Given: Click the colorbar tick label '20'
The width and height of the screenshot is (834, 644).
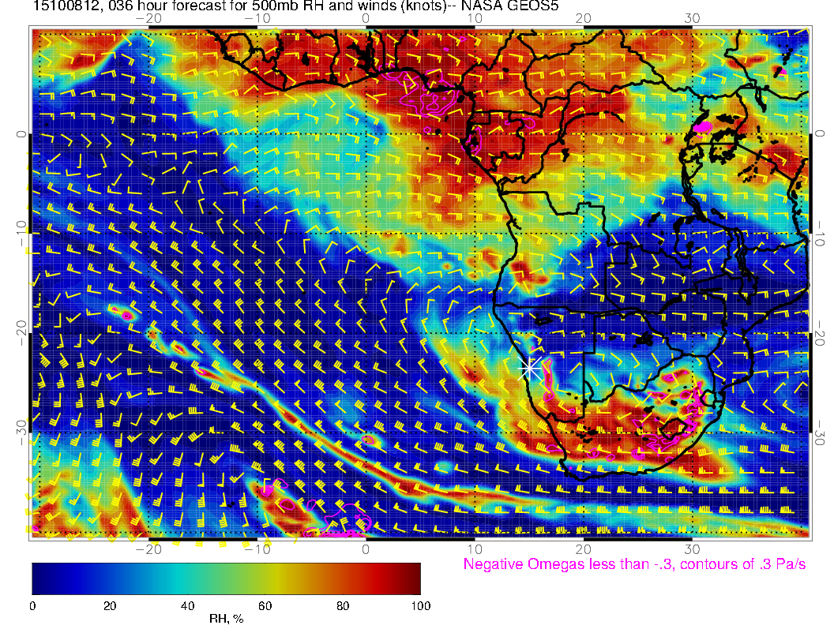Looking at the screenshot, I should tap(110, 606).
